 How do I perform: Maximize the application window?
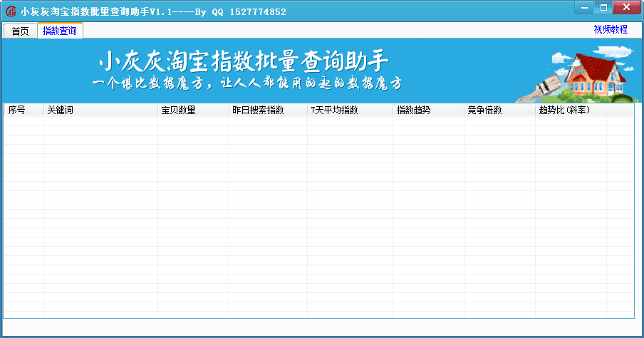[603, 7]
